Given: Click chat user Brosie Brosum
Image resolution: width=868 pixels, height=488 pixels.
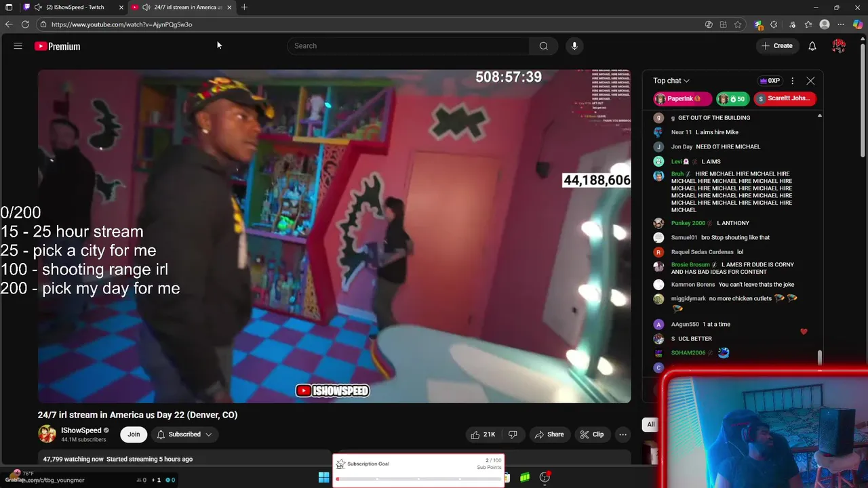Looking at the screenshot, I should tap(690, 265).
